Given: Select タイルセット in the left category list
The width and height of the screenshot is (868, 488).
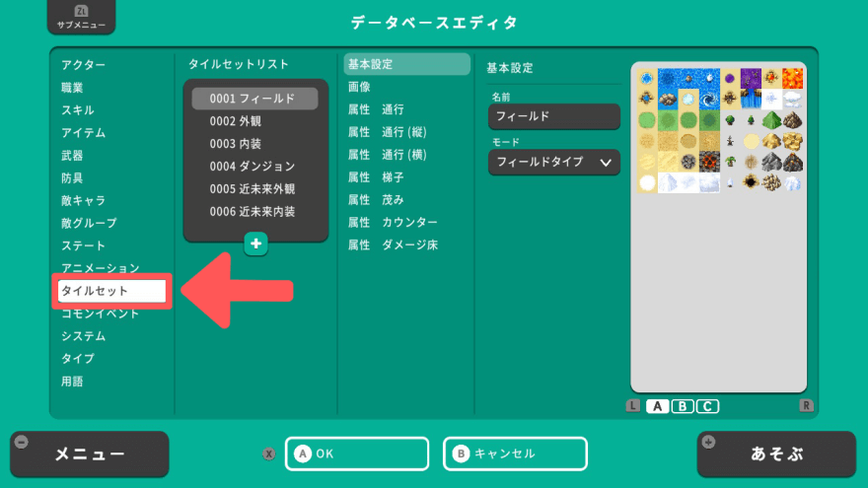Looking at the screenshot, I should [x=112, y=291].
